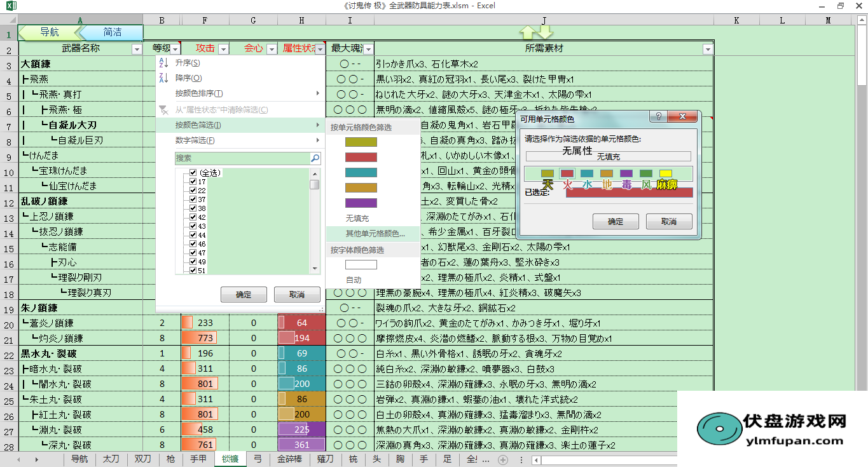Switch to the 薙刀 sheet tab
This screenshot has width=868, height=467.
click(x=325, y=459)
